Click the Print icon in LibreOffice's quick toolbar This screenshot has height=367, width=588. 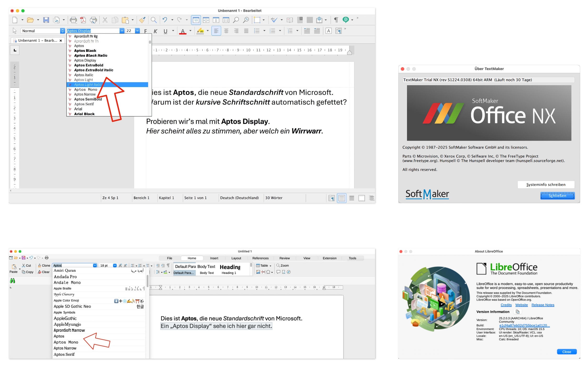pyautogui.click(x=47, y=258)
